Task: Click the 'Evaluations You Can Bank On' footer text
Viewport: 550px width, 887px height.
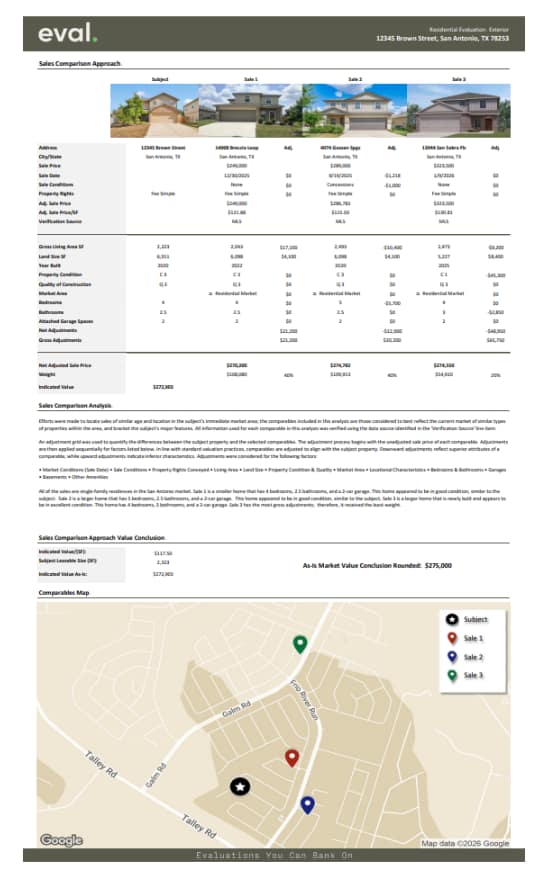Action: (274, 855)
